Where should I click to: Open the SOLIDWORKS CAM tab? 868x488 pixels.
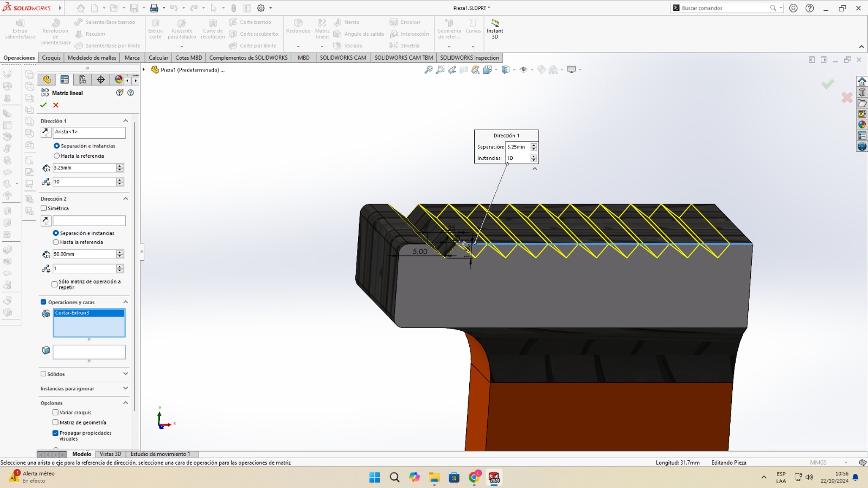343,57
